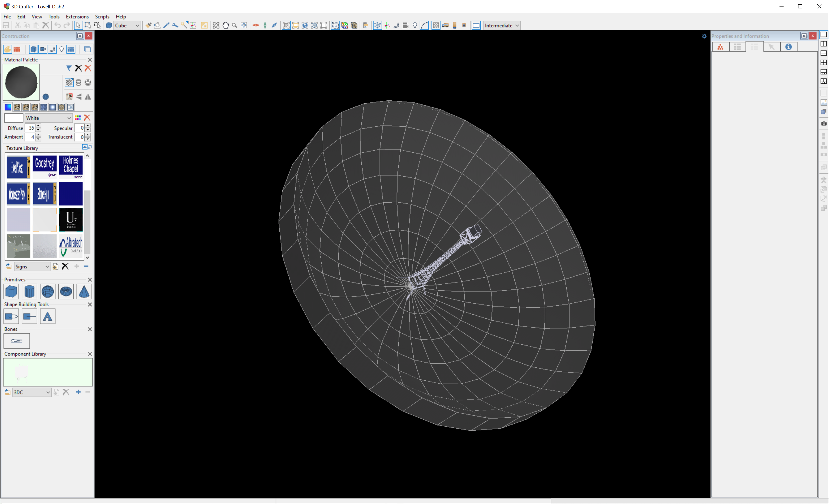Viewport: 829px width, 504px height.
Task: Toggle the camera visibility toolbar button
Action: [x=405, y=26]
